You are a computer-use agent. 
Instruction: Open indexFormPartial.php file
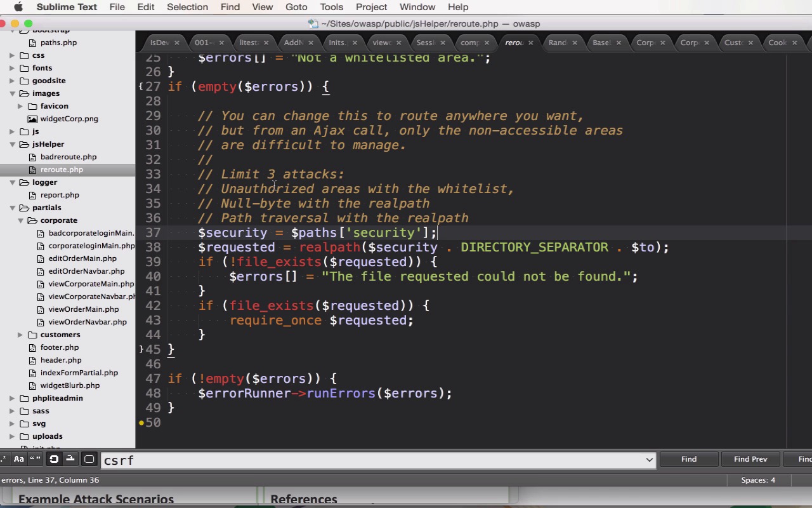click(79, 373)
